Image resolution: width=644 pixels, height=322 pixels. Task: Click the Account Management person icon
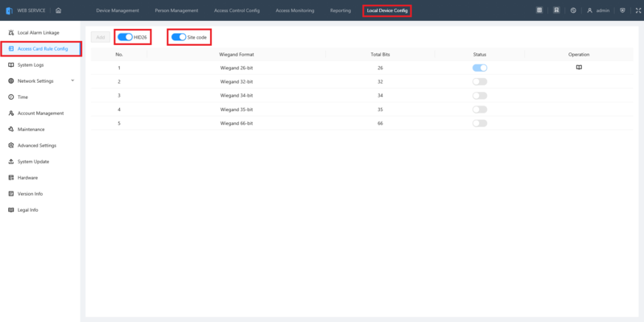[x=11, y=113]
